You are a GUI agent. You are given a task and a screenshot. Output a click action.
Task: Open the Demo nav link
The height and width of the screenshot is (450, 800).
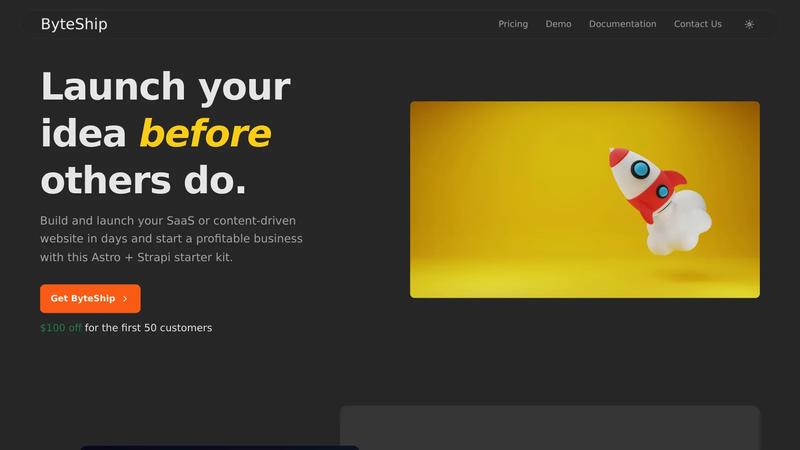tap(558, 24)
